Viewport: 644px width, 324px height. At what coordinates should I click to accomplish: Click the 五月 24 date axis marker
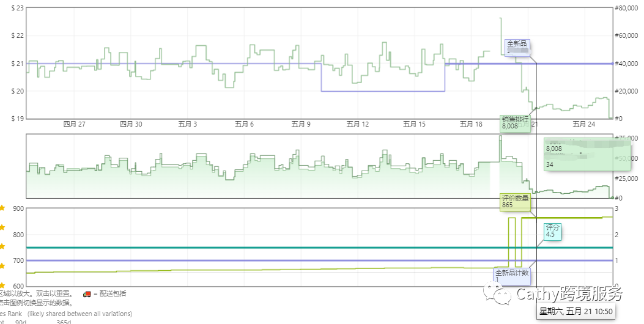pyautogui.click(x=583, y=124)
